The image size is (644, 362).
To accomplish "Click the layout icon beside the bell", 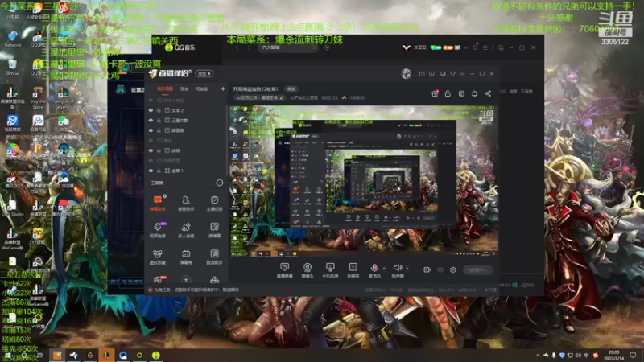I will [461, 93].
